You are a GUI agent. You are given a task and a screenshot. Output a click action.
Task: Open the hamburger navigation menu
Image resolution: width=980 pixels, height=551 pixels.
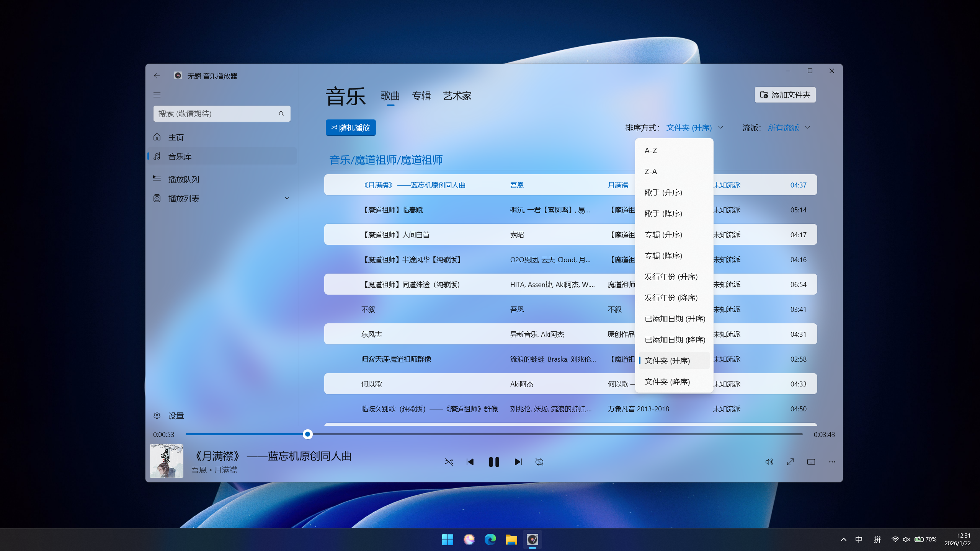pyautogui.click(x=157, y=95)
